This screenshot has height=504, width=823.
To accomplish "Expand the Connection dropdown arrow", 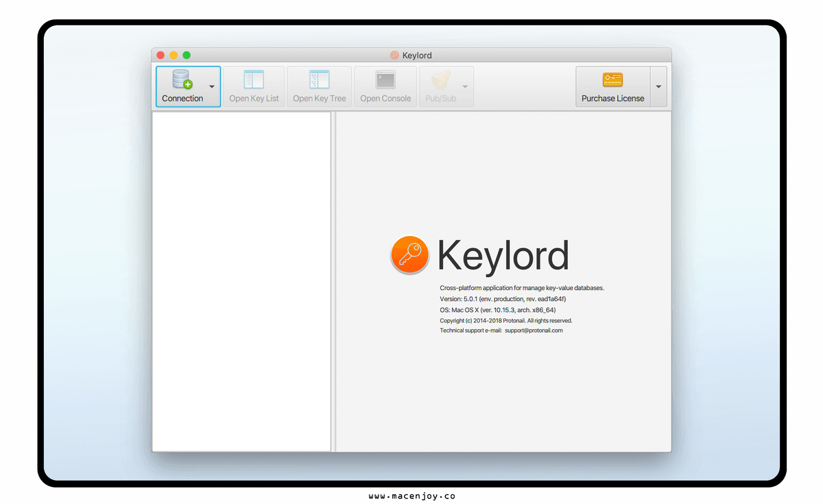I will tap(212, 86).
